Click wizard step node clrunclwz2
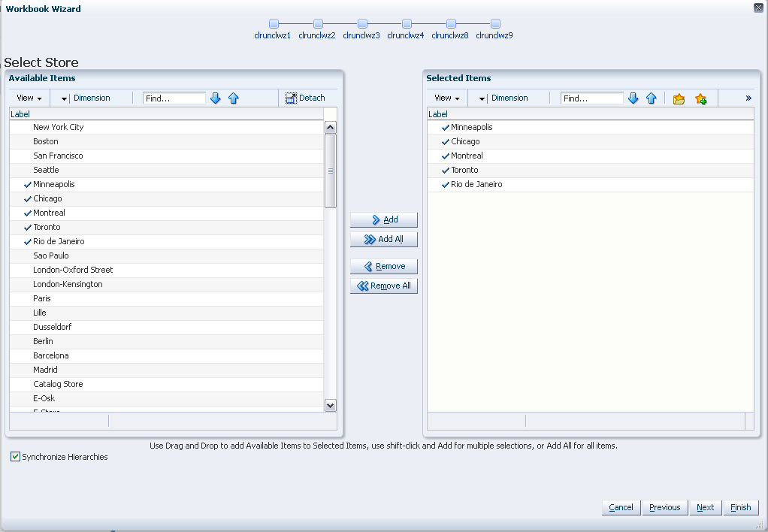768x532 pixels. (x=318, y=23)
